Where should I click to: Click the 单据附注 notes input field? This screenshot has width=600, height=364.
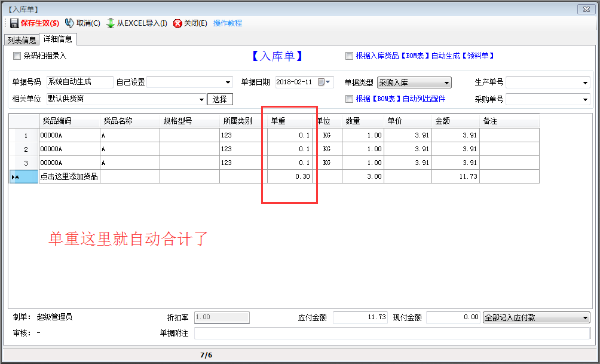click(391, 333)
